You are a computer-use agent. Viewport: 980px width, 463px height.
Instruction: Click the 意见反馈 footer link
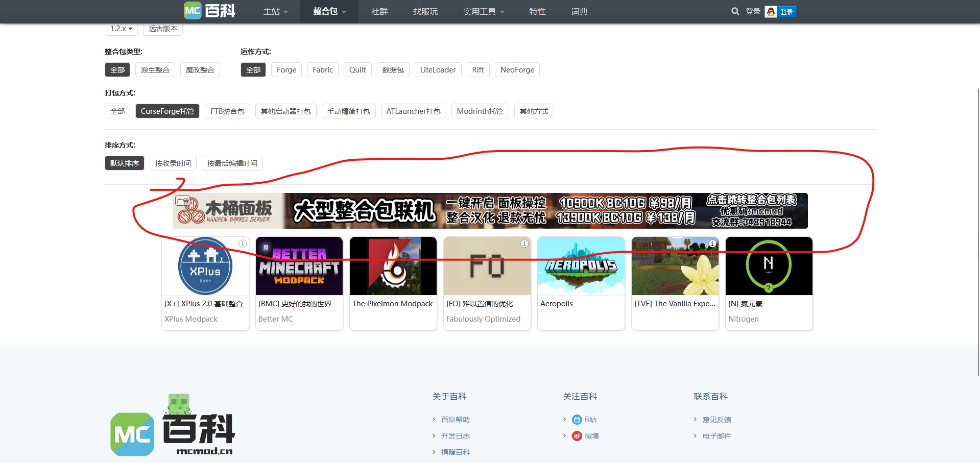[x=716, y=420]
